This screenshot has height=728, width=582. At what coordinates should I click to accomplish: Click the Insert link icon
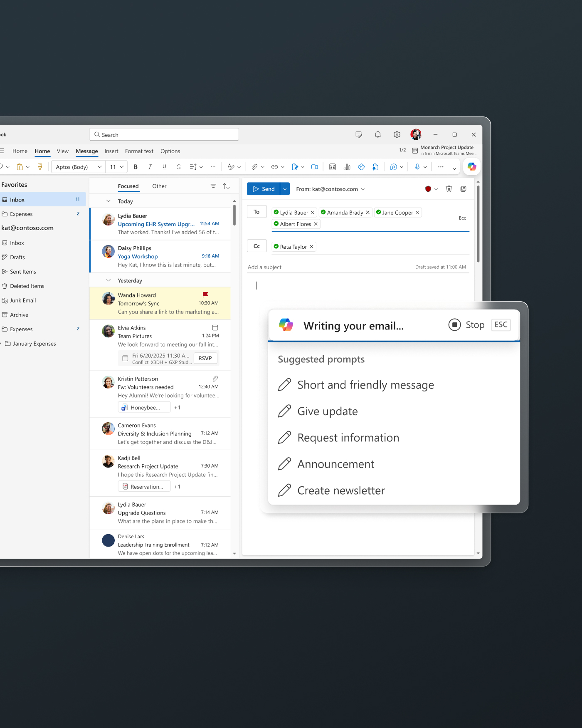coord(274,167)
